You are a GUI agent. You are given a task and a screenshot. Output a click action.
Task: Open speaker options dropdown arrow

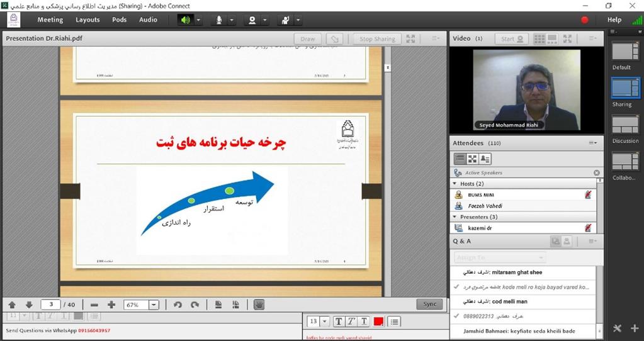[x=198, y=20]
